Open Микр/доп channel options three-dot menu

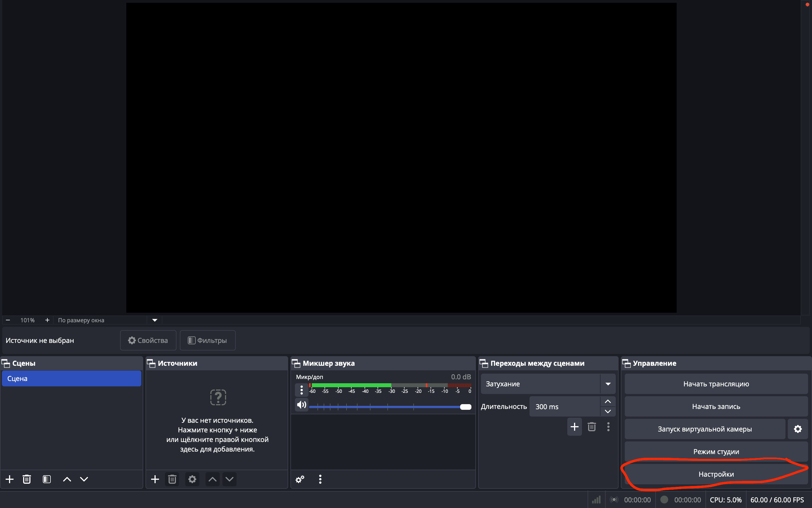pos(302,390)
